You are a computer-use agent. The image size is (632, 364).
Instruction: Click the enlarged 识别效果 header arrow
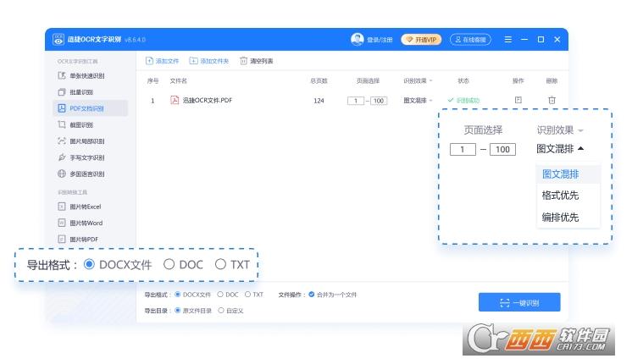pyautogui.click(x=581, y=130)
